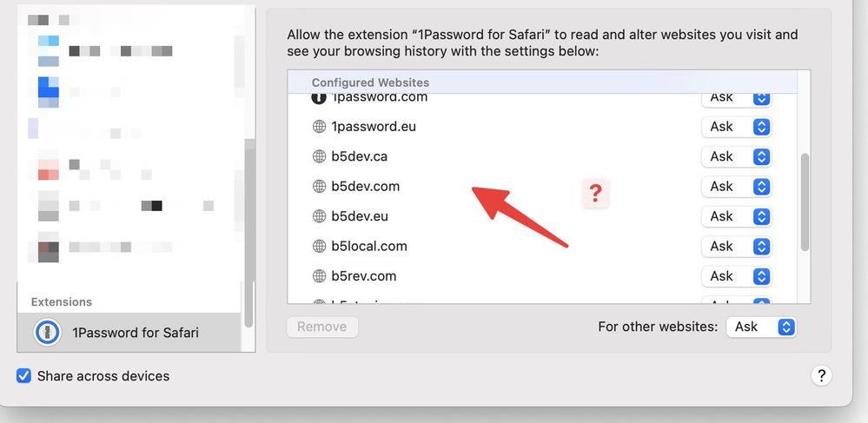The height and width of the screenshot is (423, 868).
Task: Click the Configured Websites header
Action: pos(370,83)
